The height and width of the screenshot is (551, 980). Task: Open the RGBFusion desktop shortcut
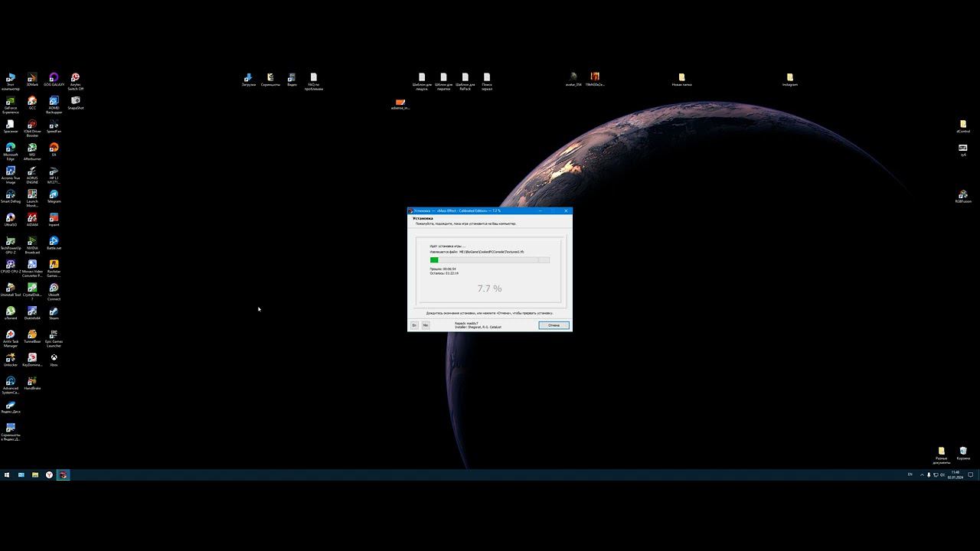coord(963,197)
